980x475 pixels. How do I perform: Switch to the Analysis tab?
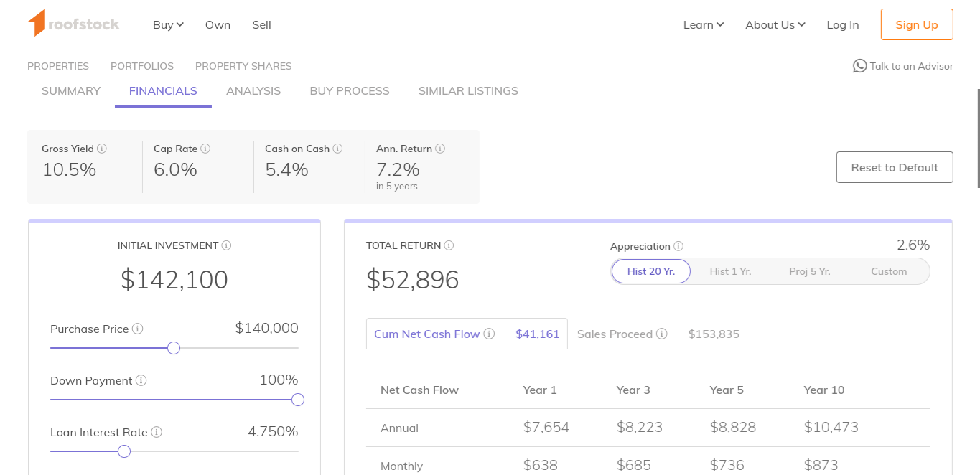(253, 91)
